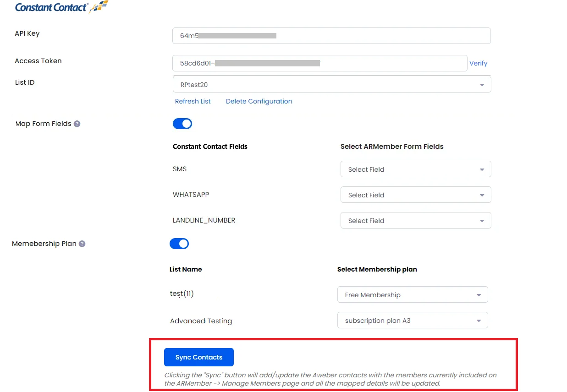Click the Refresh List link
This screenshot has width=567, height=392.
point(193,101)
